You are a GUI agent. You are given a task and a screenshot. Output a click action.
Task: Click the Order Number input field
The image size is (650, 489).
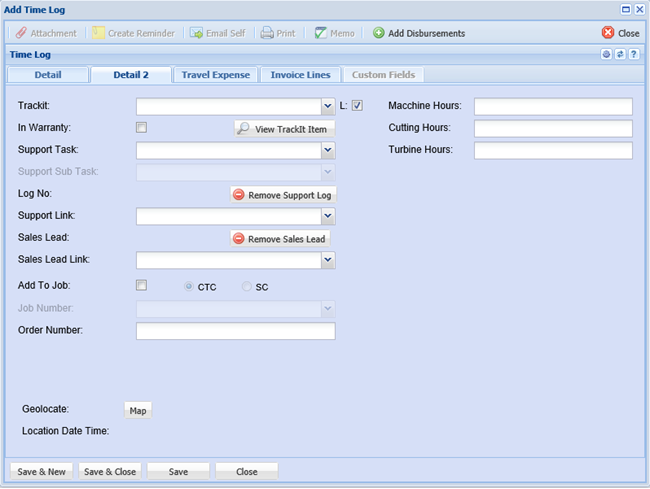[x=235, y=331]
